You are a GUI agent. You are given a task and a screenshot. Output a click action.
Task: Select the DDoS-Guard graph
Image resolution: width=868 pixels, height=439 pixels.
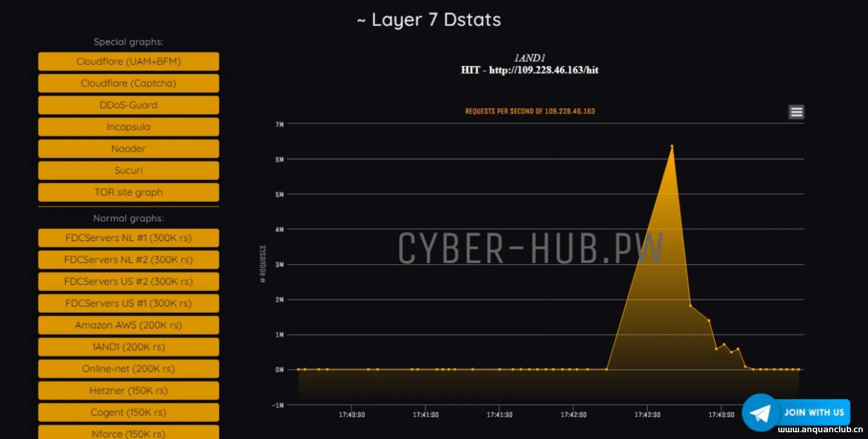pos(128,105)
